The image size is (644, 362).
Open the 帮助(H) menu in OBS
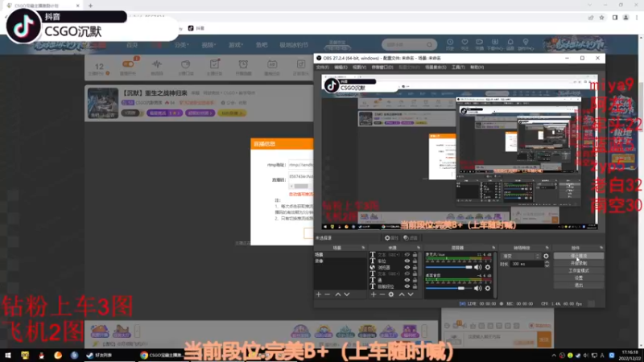(x=477, y=68)
